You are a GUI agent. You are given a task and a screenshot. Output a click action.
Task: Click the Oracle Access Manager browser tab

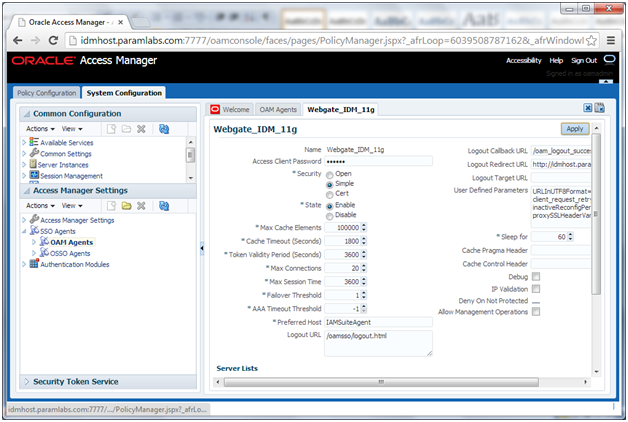[x=69, y=22]
